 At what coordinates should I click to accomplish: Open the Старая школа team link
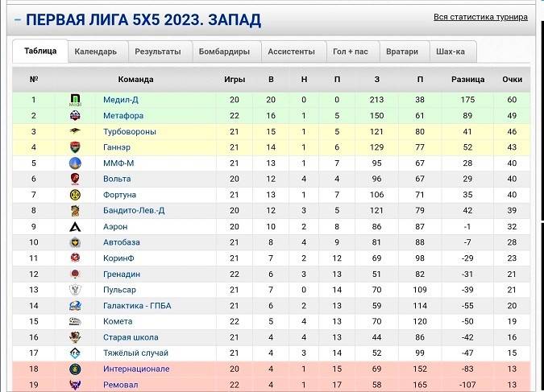pyautogui.click(x=131, y=337)
